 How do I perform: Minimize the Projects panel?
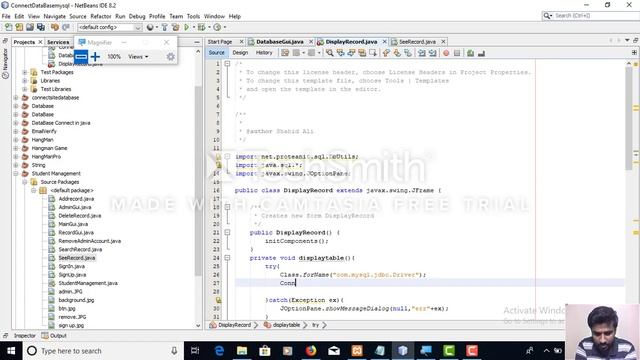pyautogui.click(x=197, y=42)
